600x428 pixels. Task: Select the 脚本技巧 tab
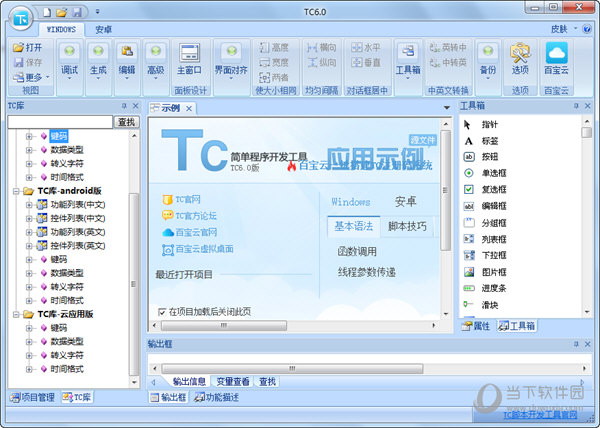[407, 227]
